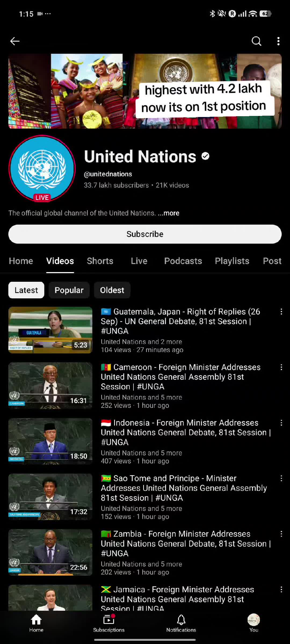Open options for Zambia video
The width and height of the screenshot is (290, 644).
click(x=281, y=534)
